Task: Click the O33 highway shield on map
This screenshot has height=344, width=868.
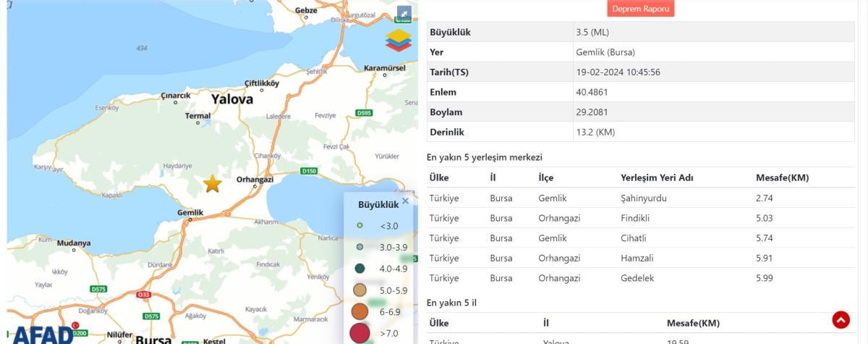Action: coord(144,295)
